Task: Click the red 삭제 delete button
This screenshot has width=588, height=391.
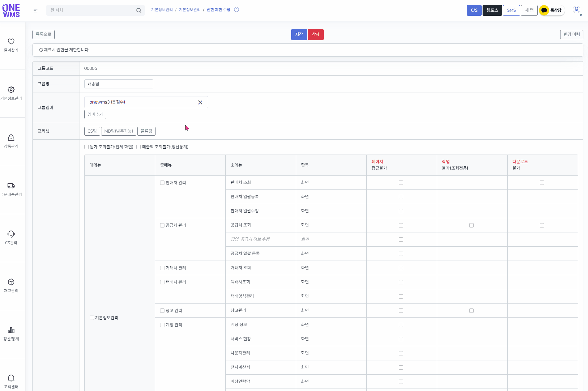Action: pos(316,35)
